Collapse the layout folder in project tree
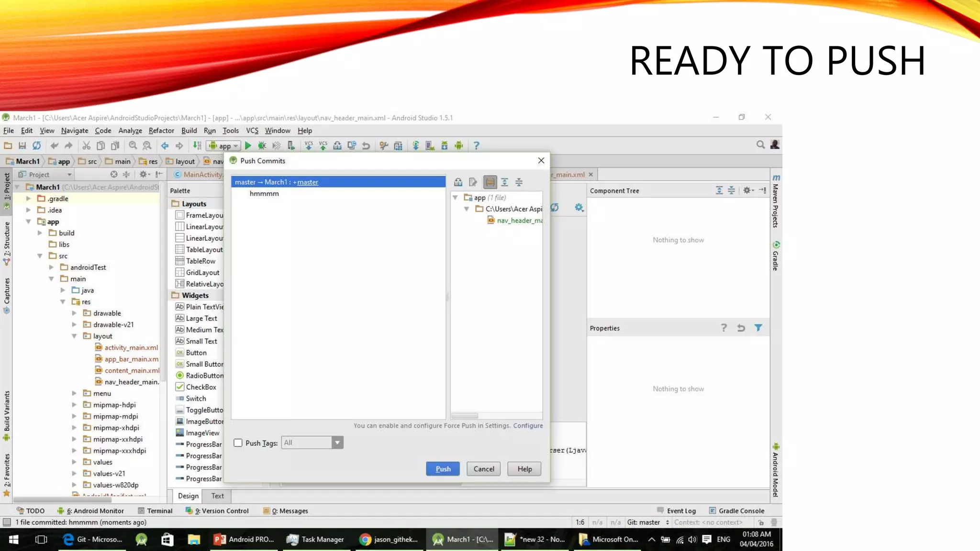980x551 pixels. pyautogui.click(x=74, y=336)
